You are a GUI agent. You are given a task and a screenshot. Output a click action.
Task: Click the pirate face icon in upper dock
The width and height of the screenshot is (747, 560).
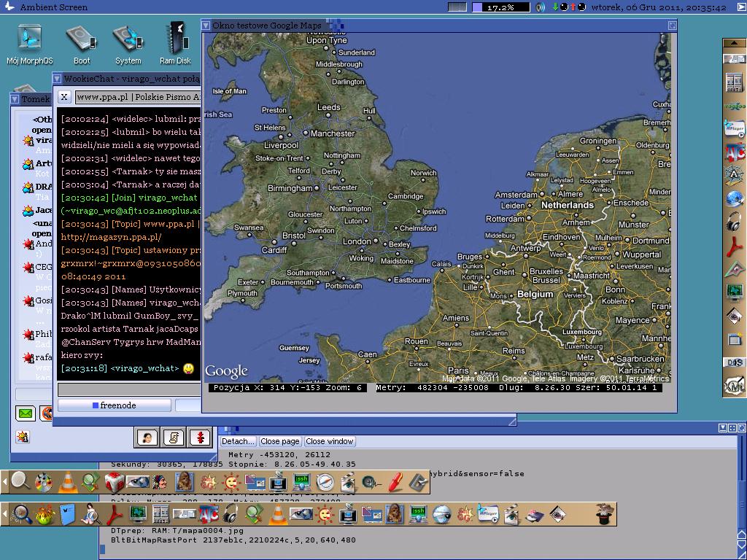coord(160,483)
